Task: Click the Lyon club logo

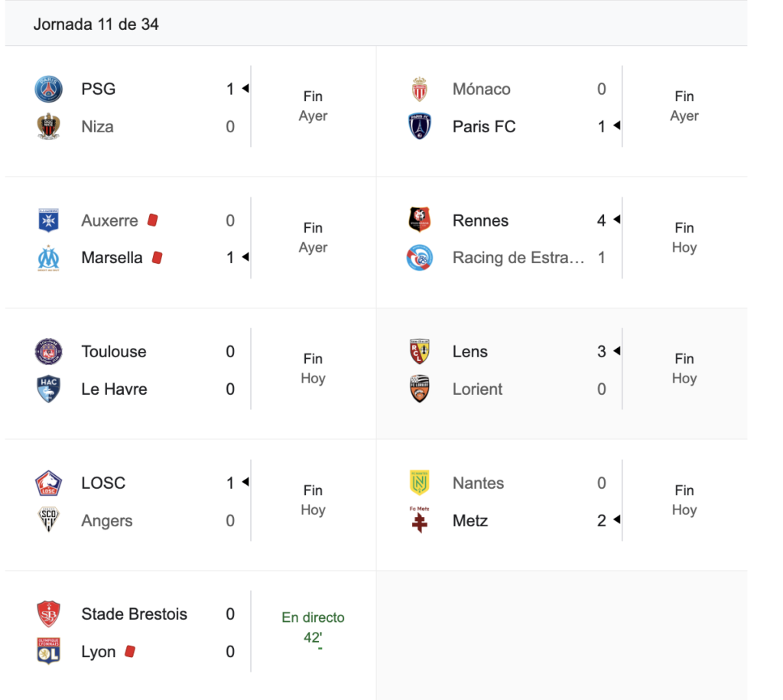Action: click(x=48, y=652)
